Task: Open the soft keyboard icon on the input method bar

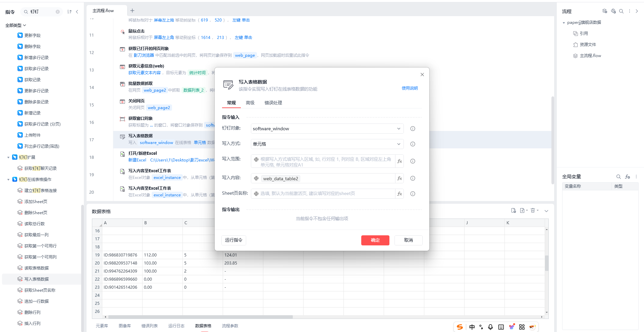Action: (501, 327)
